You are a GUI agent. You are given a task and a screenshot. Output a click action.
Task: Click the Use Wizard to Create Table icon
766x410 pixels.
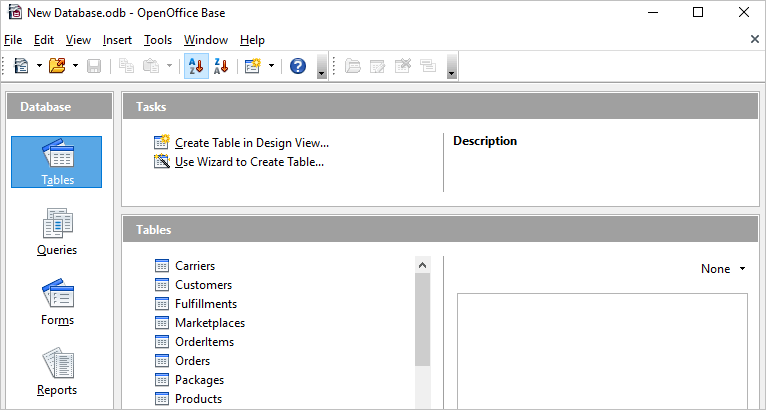(162, 161)
